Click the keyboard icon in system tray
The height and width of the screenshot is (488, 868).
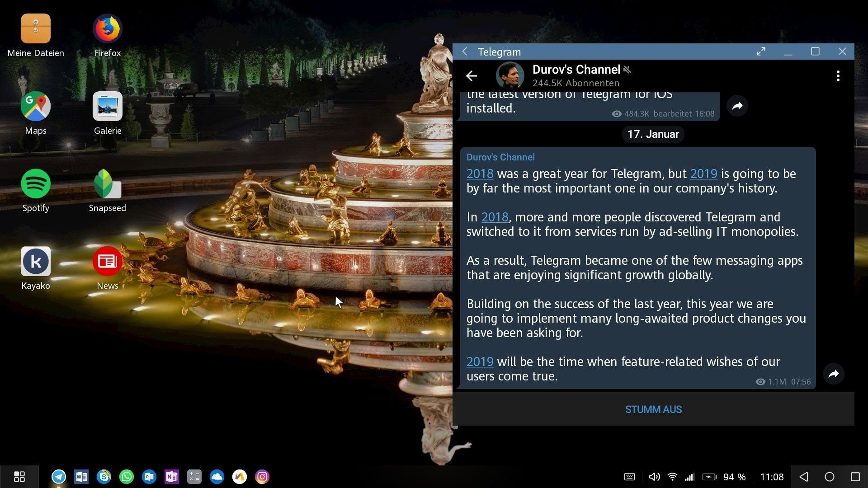point(629,477)
